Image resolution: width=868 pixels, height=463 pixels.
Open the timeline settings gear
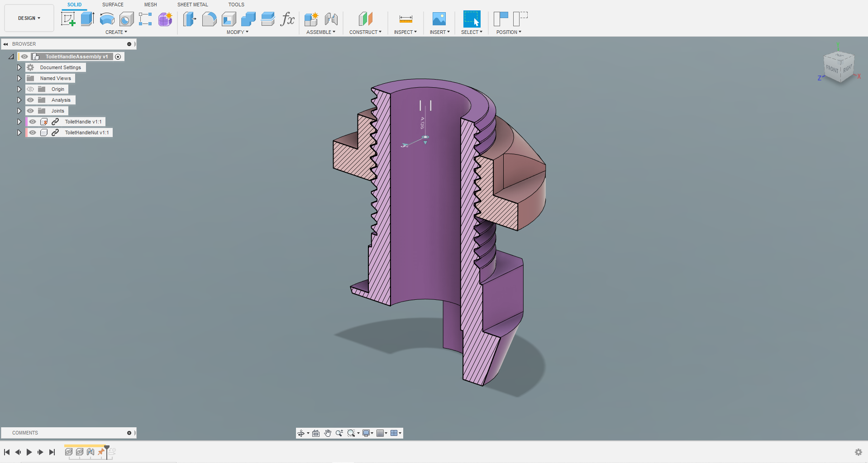[x=858, y=452]
